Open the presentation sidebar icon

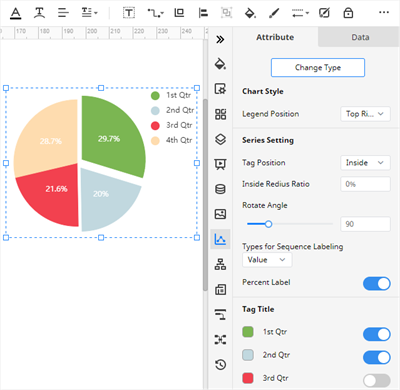click(220, 164)
